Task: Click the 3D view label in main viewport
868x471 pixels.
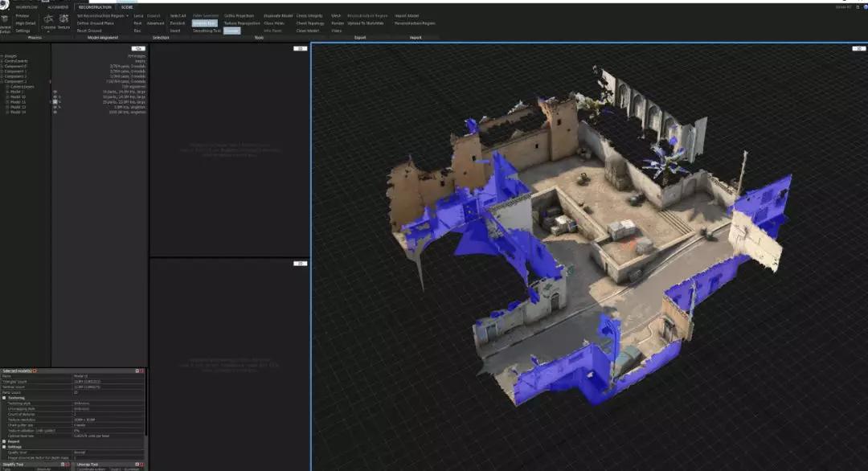Action: (x=858, y=48)
